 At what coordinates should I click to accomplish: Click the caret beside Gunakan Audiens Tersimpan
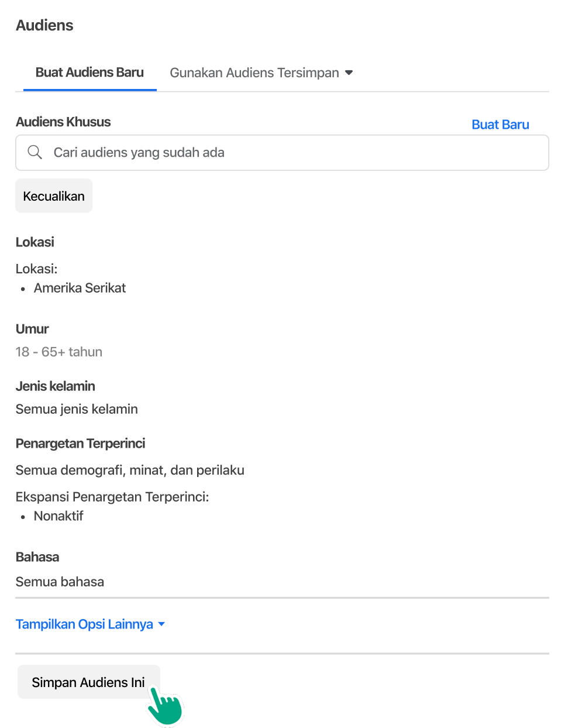[349, 73]
